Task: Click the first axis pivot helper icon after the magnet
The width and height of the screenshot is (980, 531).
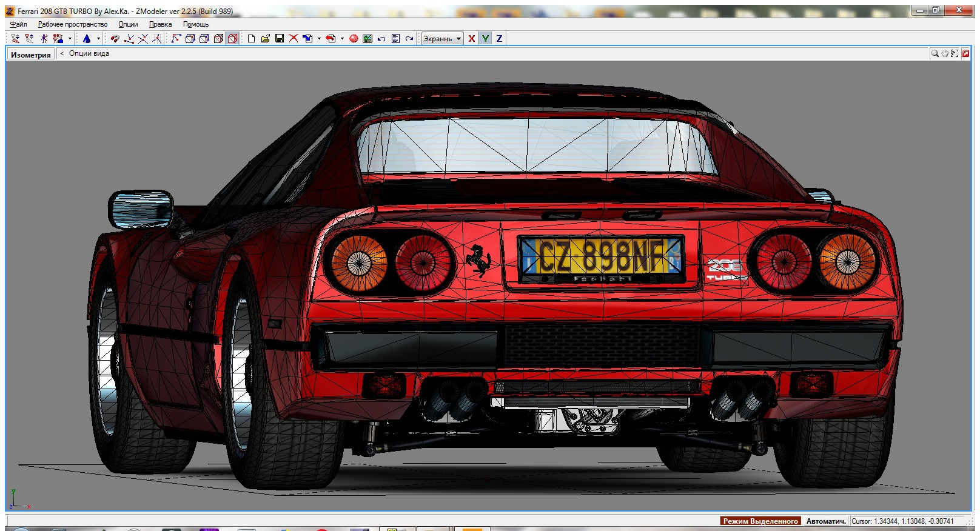Action: pos(129,38)
